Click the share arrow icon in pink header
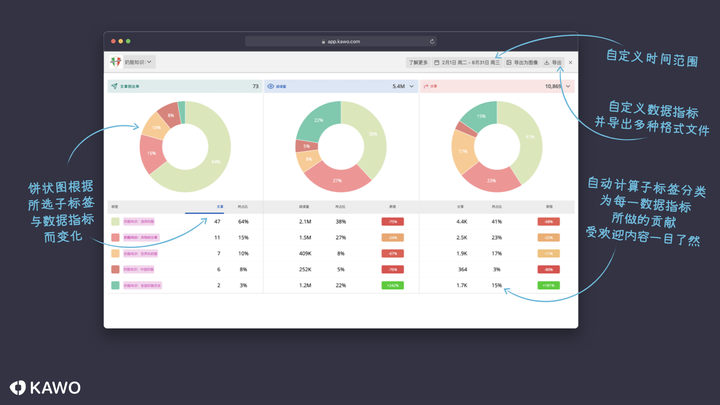 pyautogui.click(x=426, y=86)
